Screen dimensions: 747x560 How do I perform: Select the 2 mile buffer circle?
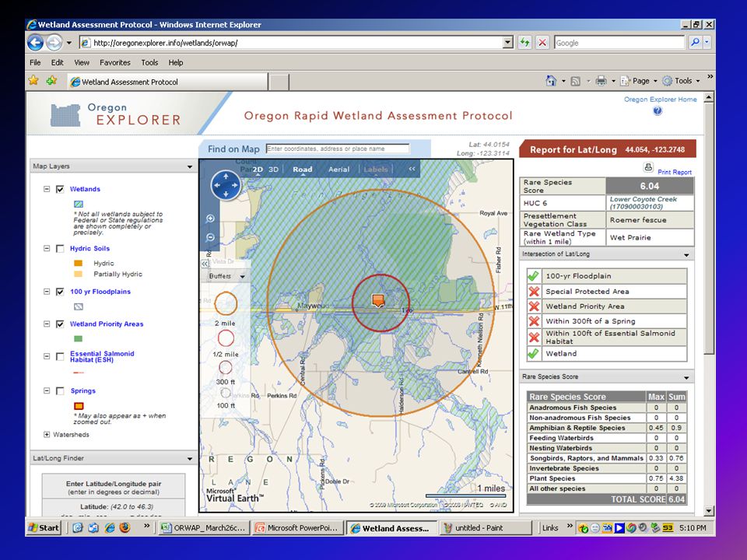226,303
